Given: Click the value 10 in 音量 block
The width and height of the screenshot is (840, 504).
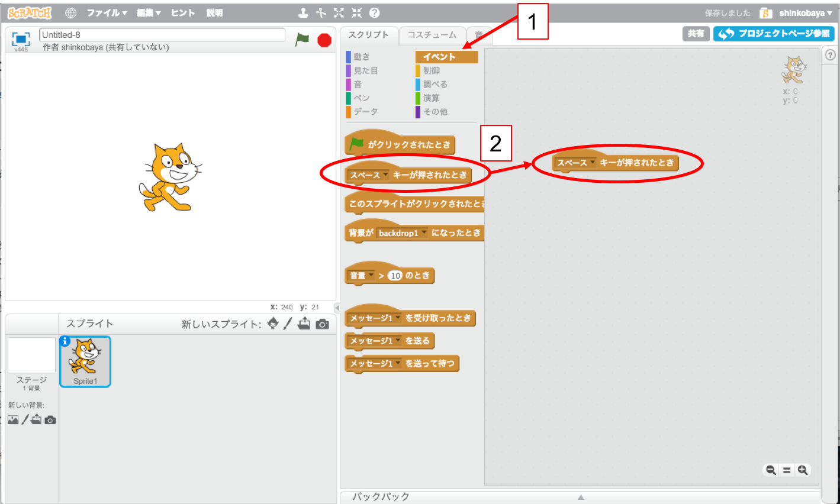Looking at the screenshot, I should pos(395,276).
